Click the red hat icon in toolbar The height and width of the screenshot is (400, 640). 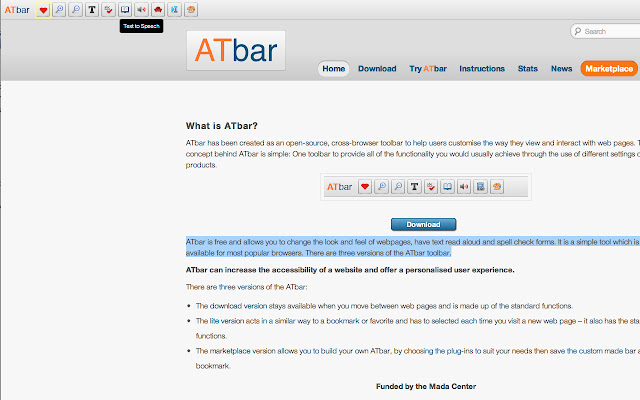(x=158, y=9)
